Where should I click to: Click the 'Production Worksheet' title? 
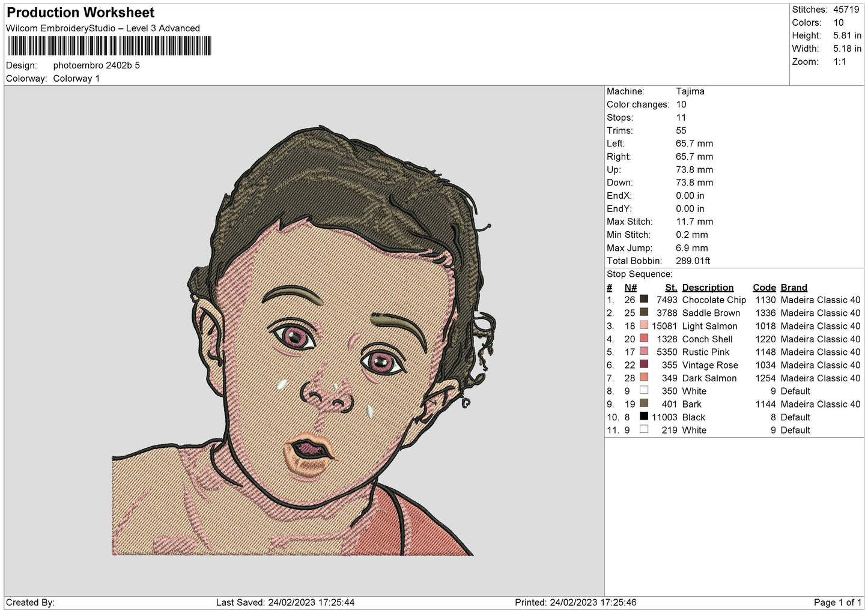pyautogui.click(x=80, y=13)
